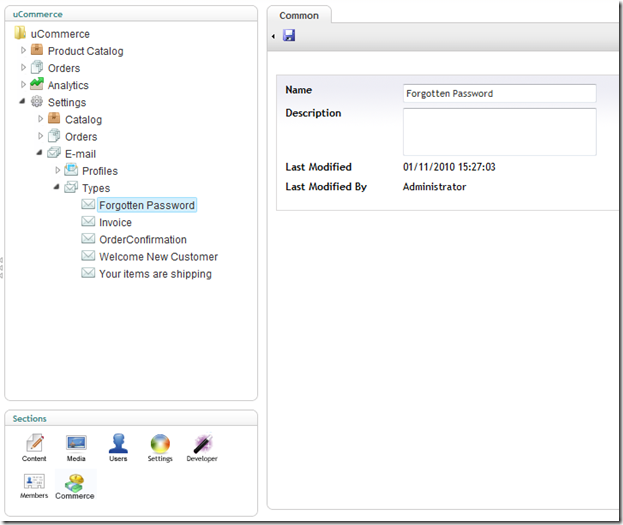Click the Your items are shipping envelope icon
The image size is (623, 525).
click(88, 273)
